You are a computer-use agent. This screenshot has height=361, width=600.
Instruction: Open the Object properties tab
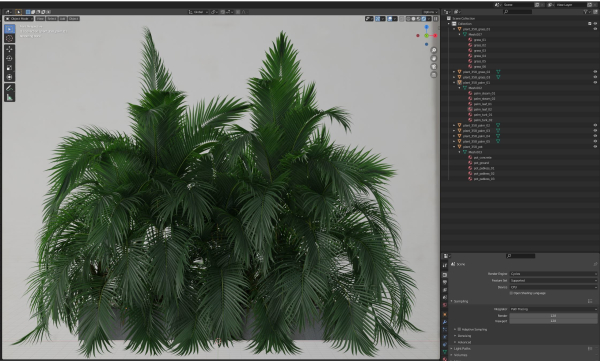(445, 314)
